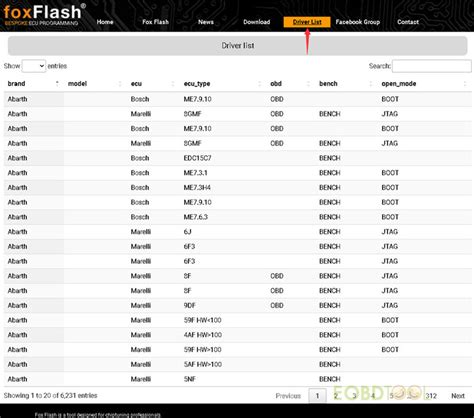Select the 59F HW>100 cell
The image size is (474, 418).
click(202, 349)
